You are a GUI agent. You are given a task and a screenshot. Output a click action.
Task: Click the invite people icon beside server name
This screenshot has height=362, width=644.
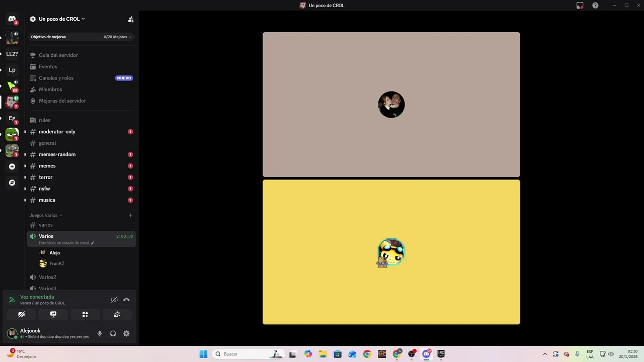[x=131, y=19]
